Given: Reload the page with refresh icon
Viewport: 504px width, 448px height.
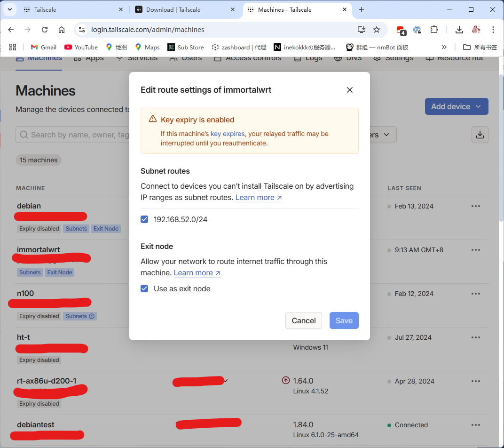Looking at the screenshot, I should pyautogui.click(x=45, y=30).
